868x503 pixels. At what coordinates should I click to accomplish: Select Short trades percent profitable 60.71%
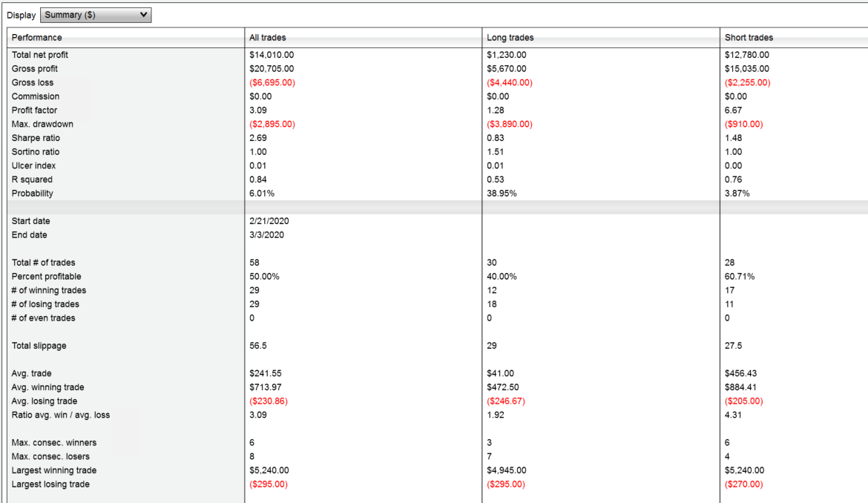point(739,276)
